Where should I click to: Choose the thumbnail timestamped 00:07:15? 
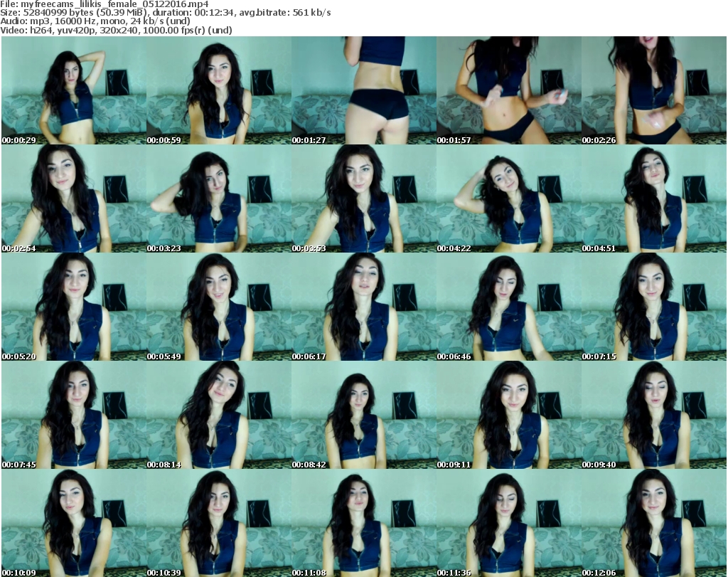653,307
